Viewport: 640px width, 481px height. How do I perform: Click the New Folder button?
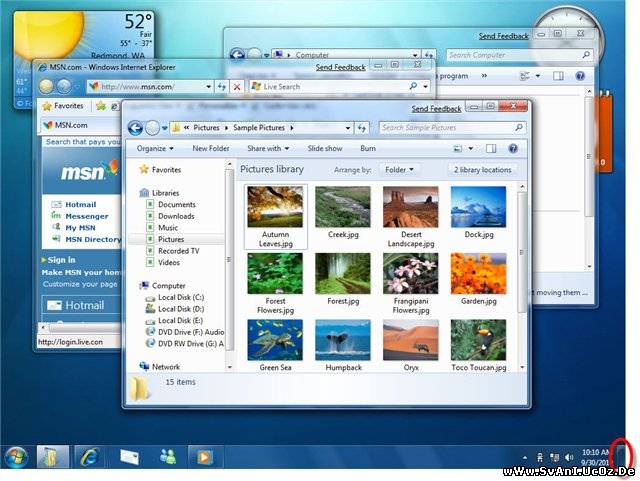[x=211, y=148]
